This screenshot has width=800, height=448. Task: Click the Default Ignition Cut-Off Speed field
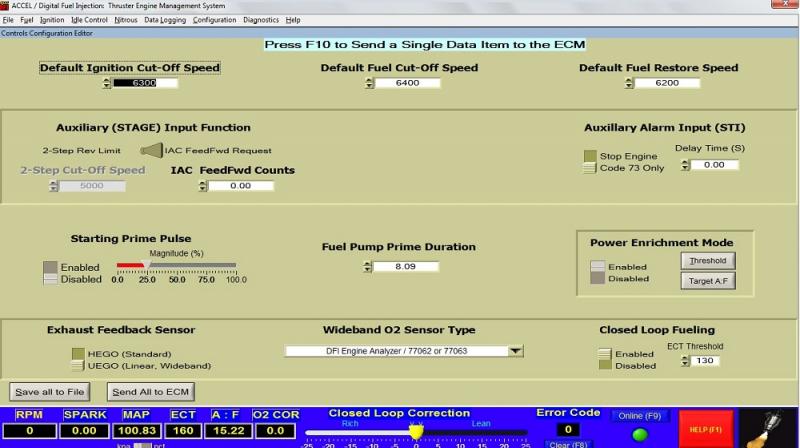point(145,83)
